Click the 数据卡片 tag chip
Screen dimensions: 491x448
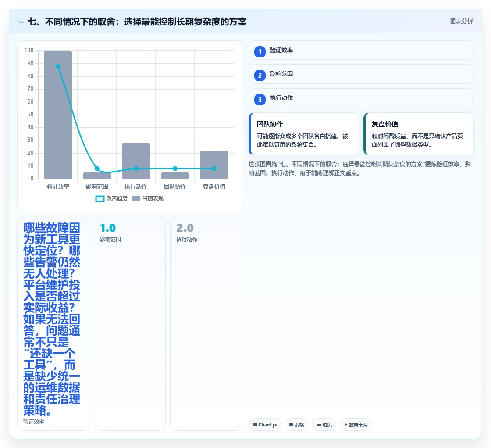click(356, 425)
